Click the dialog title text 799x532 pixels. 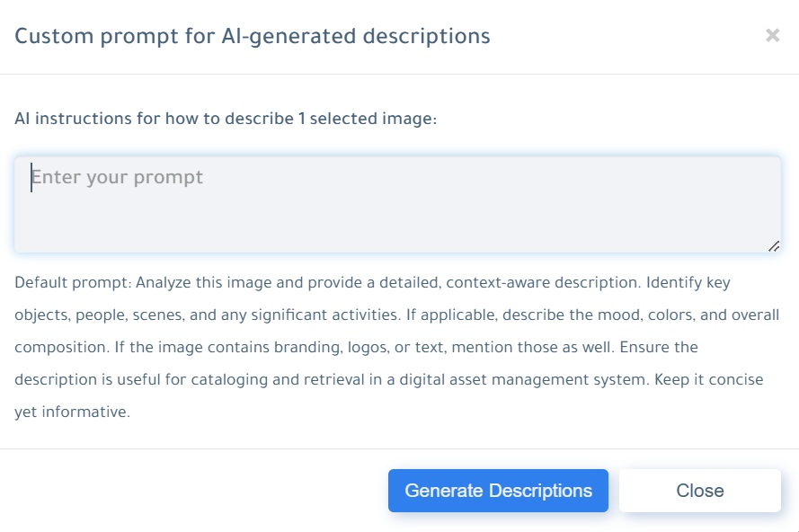point(253,36)
